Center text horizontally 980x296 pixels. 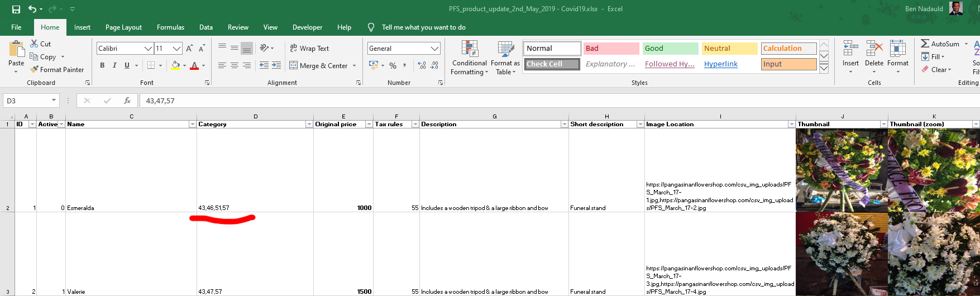[x=235, y=65]
